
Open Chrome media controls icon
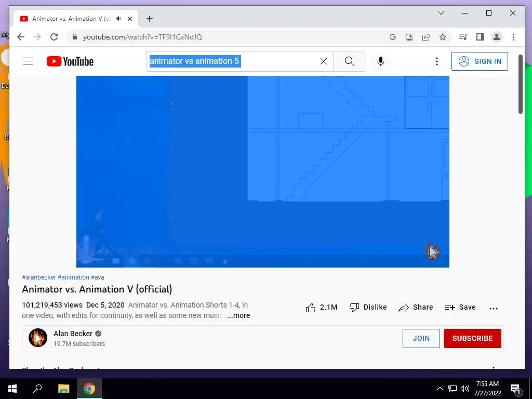click(x=463, y=37)
